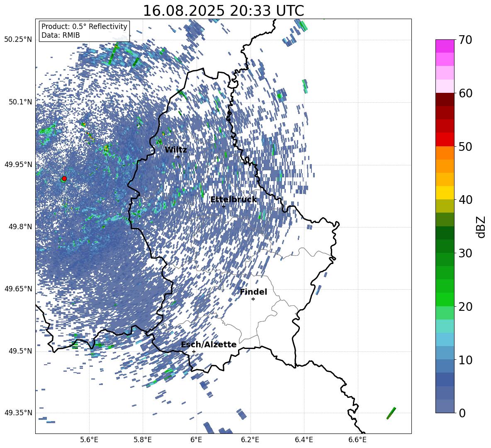Viewport: 491px width, 448px height.
Task: Click the colorbar tick label 0
Action: click(x=462, y=413)
